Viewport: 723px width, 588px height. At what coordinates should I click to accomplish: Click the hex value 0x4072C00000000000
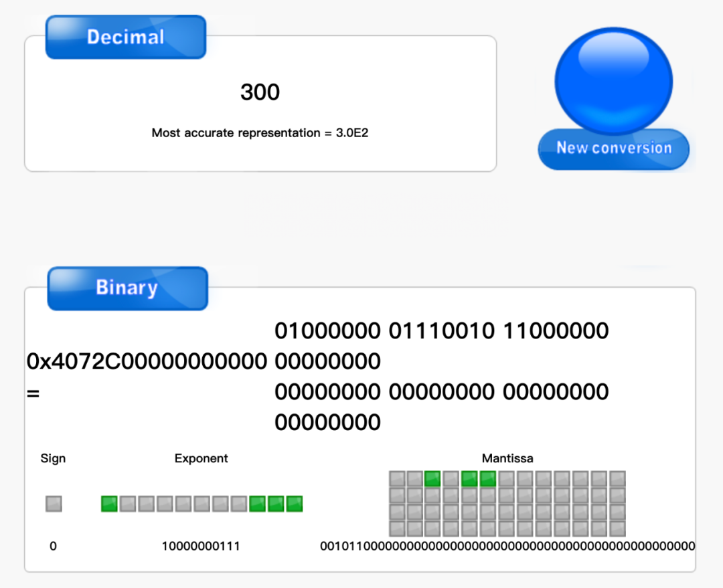(x=147, y=361)
